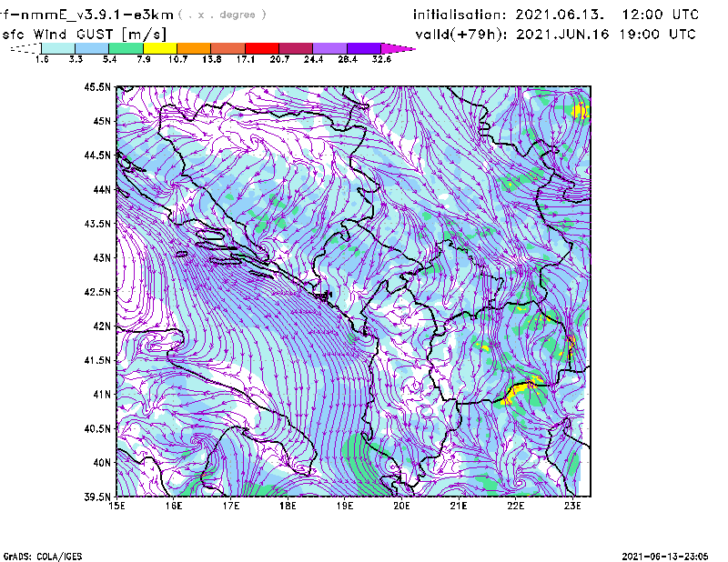The height and width of the screenshot is (562, 728).
Task: Click the crimson legend swatch before 24.4
Action: (x=296, y=48)
